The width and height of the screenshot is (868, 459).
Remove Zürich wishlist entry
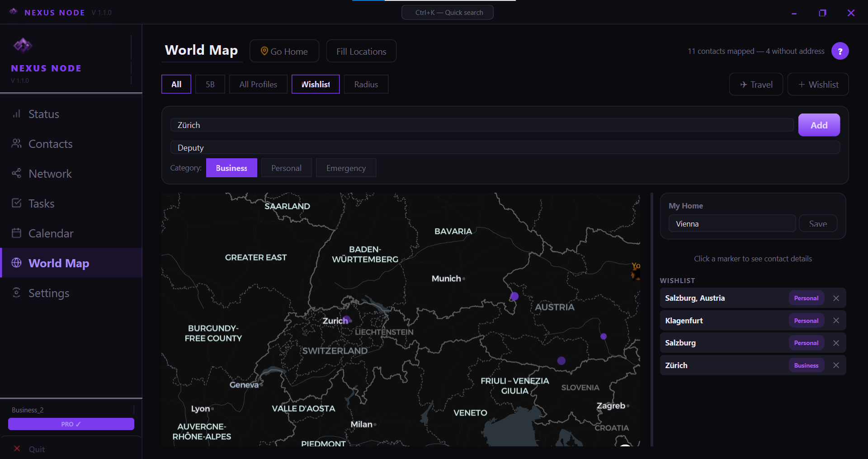point(836,365)
